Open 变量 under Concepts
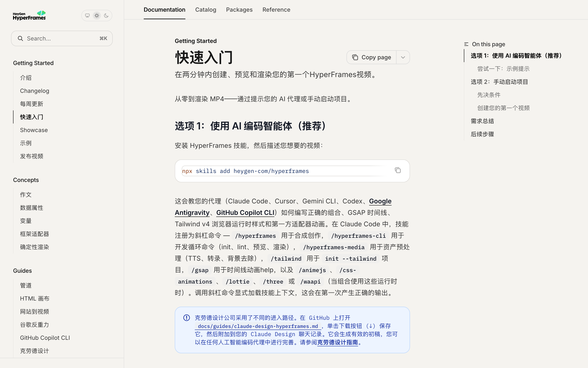The height and width of the screenshot is (368, 588). [x=26, y=221]
